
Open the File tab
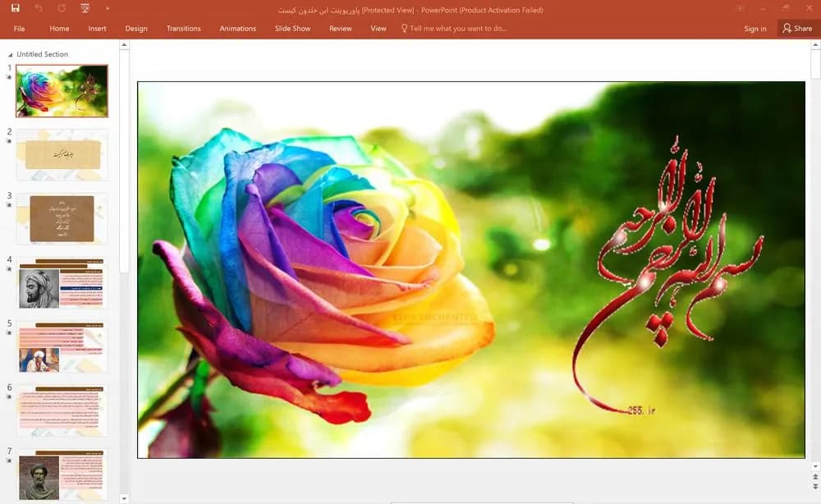20,28
